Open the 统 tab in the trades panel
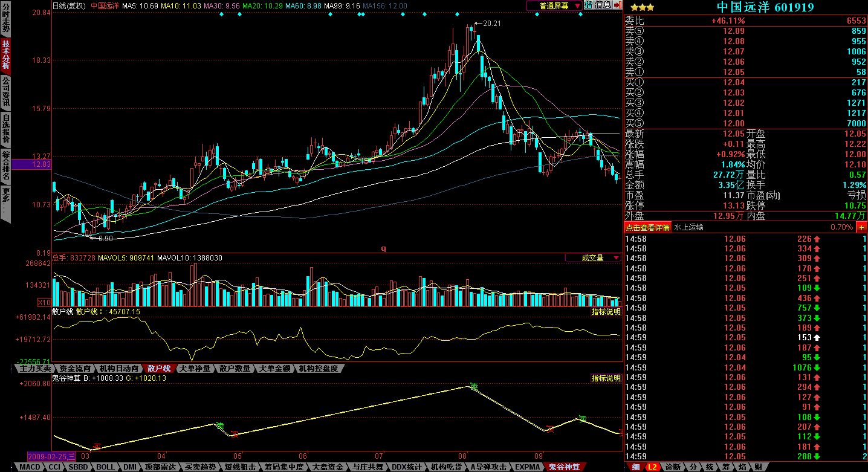Image resolution: width=868 pixels, height=472 pixels. click(710, 467)
